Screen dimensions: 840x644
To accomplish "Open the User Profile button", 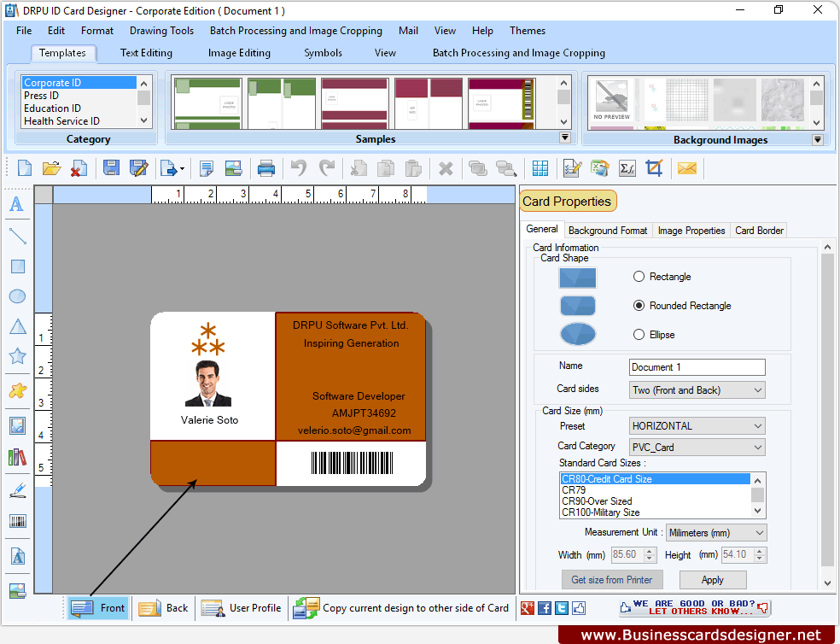I will (241, 608).
